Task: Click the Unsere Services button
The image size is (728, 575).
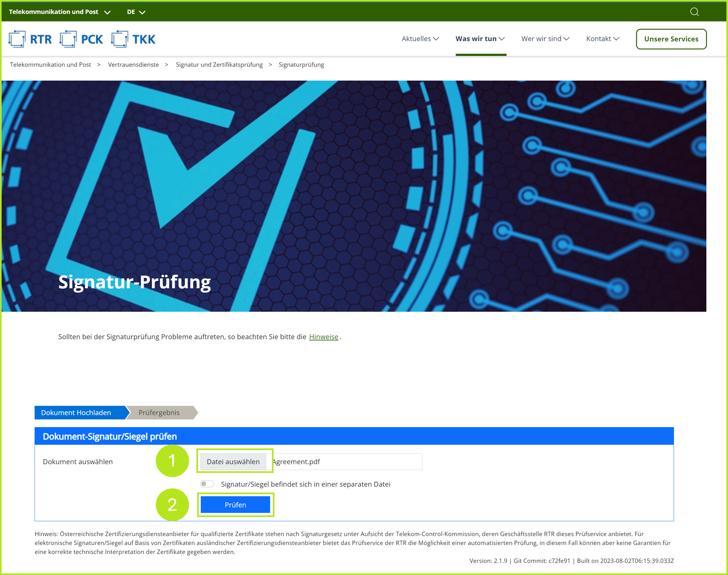Action: (671, 39)
